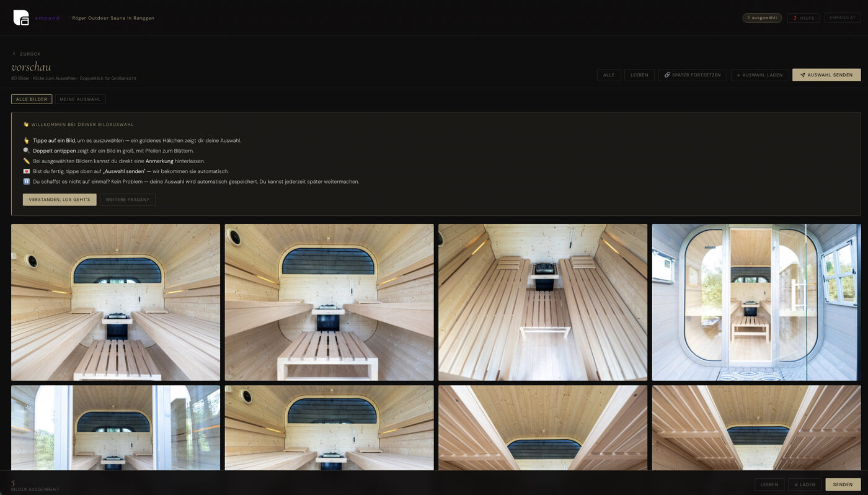Select the first sauna interior thumbnail
The width and height of the screenshot is (868, 495).
pos(115,302)
